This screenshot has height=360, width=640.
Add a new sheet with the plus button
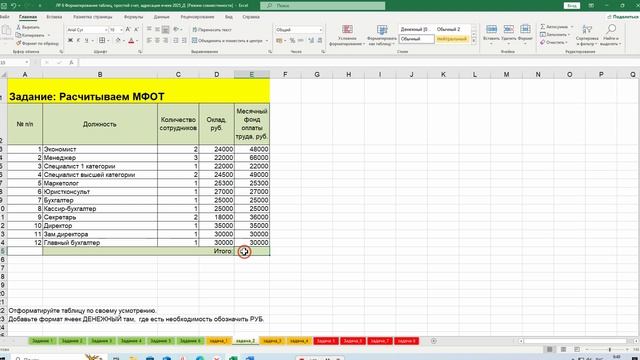[433, 341]
